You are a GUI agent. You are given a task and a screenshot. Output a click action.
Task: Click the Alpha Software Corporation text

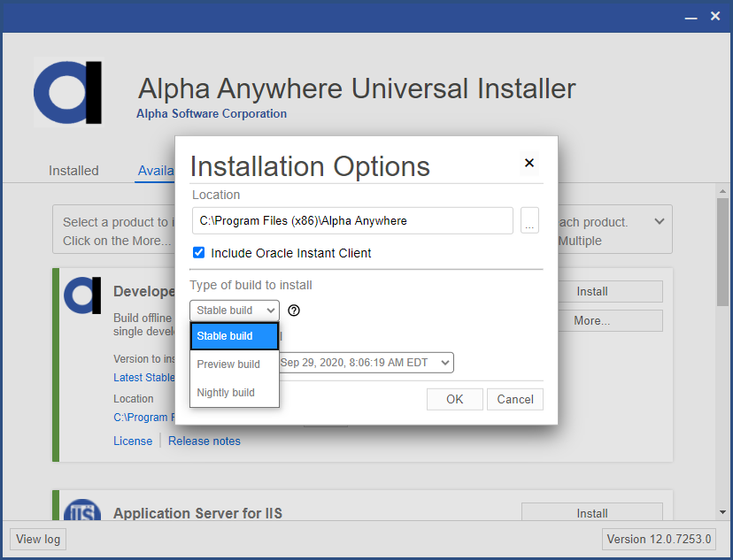(212, 113)
